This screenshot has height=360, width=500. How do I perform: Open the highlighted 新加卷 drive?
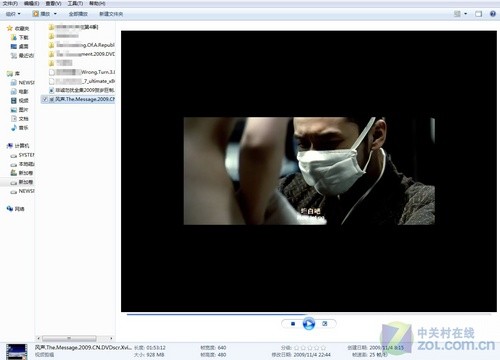22,182
